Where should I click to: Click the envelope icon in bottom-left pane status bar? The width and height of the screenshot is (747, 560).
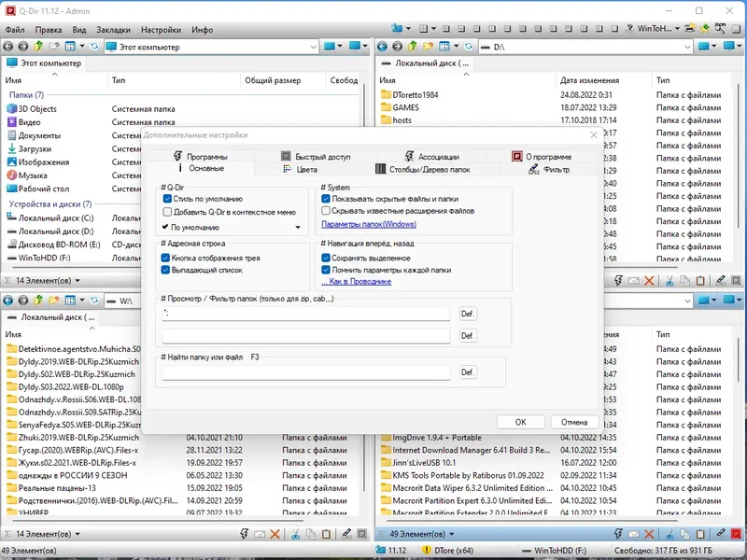pos(260,534)
